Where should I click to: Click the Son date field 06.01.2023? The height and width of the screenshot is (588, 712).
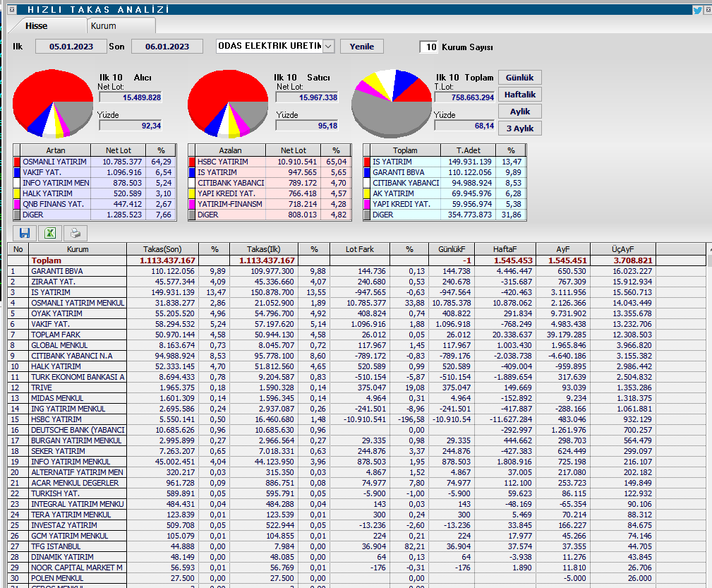tap(167, 47)
